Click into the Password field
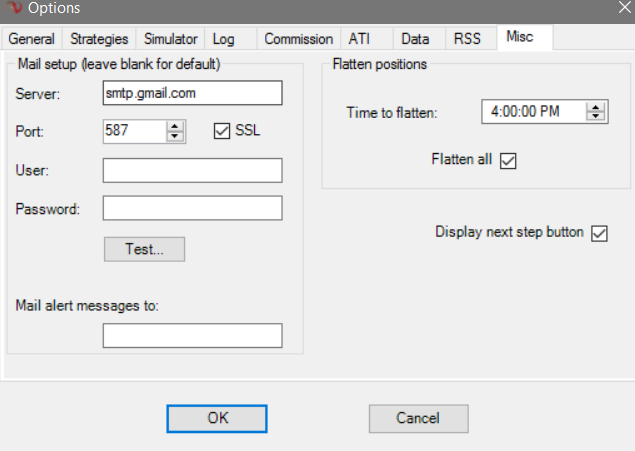This screenshot has width=635, height=451. 192,208
